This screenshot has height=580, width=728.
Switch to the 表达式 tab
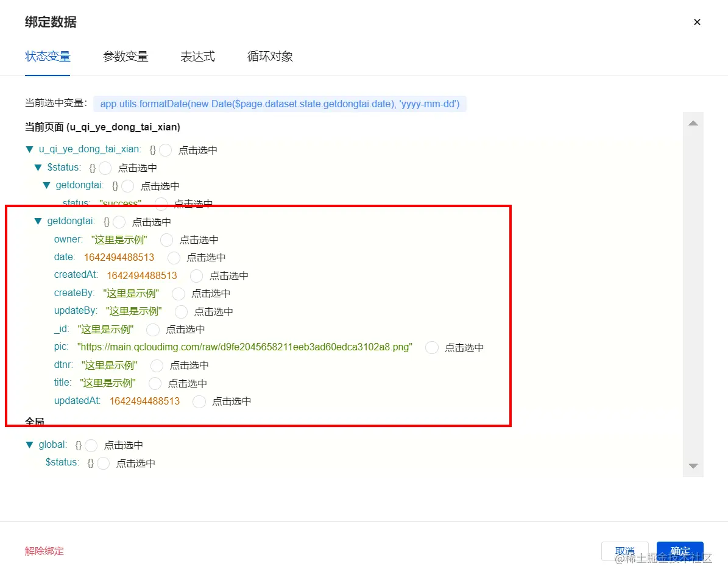(x=197, y=57)
